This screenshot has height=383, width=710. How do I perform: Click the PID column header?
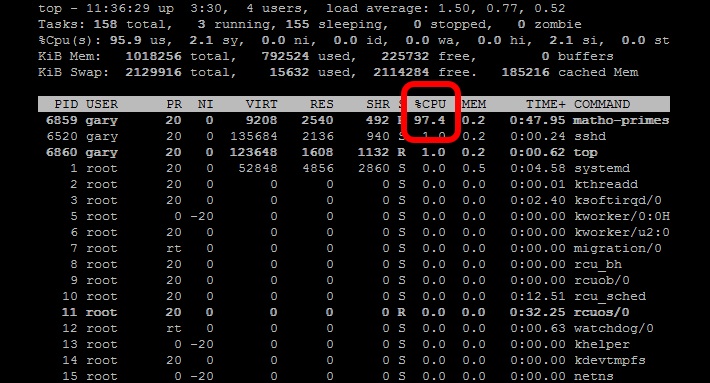click(x=66, y=104)
